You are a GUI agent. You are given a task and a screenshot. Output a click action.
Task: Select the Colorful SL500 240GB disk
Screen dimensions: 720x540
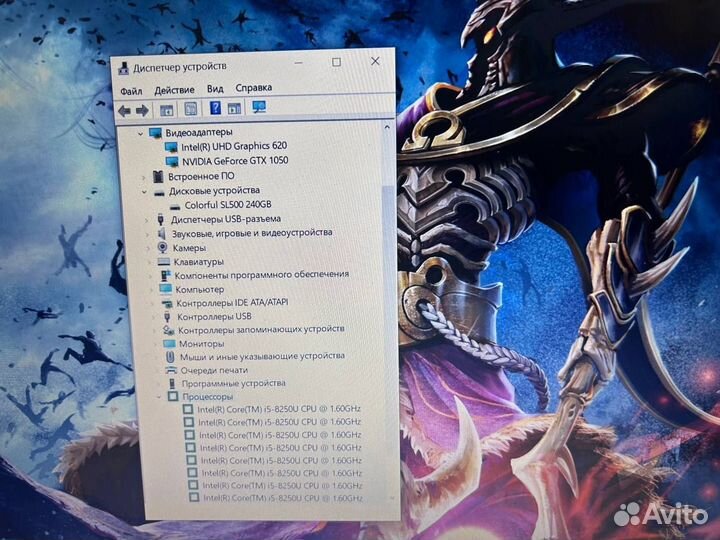(228, 205)
